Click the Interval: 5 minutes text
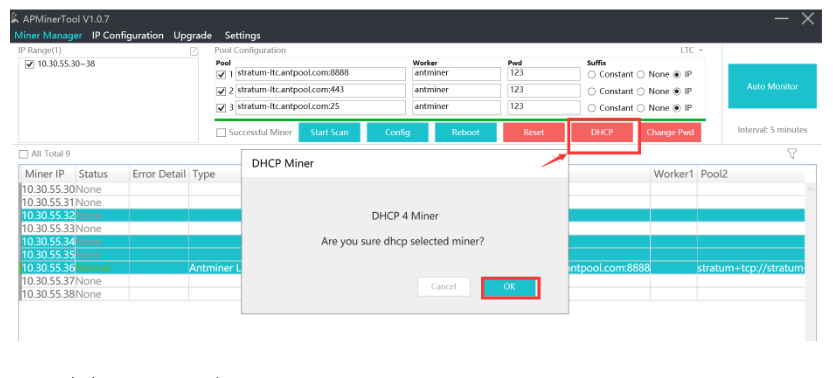The width and height of the screenshot is (833, 378). (x=772, y=130)
